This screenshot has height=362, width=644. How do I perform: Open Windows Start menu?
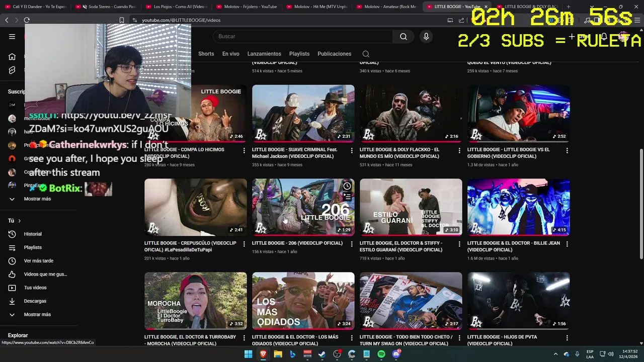(248, 354)
